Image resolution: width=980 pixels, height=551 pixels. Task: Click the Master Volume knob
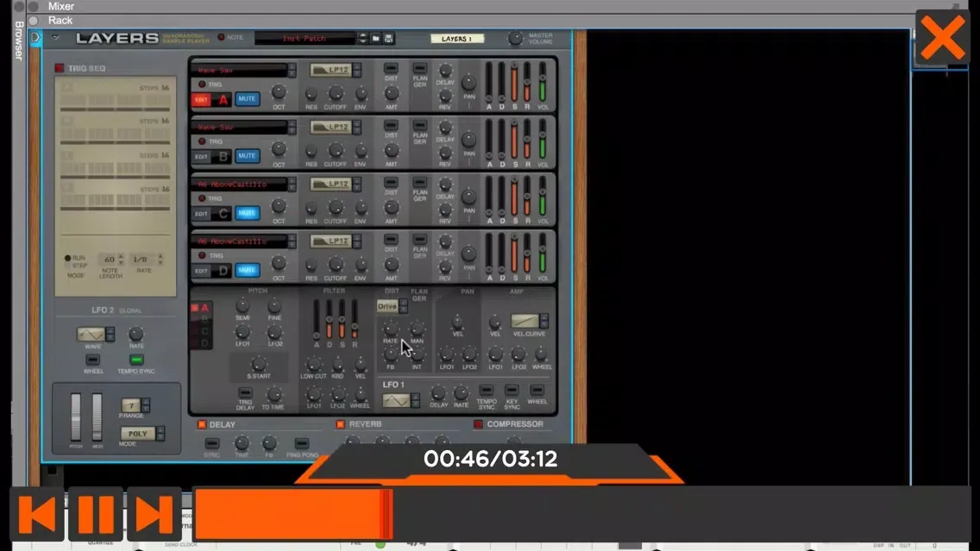click(515, 39)
